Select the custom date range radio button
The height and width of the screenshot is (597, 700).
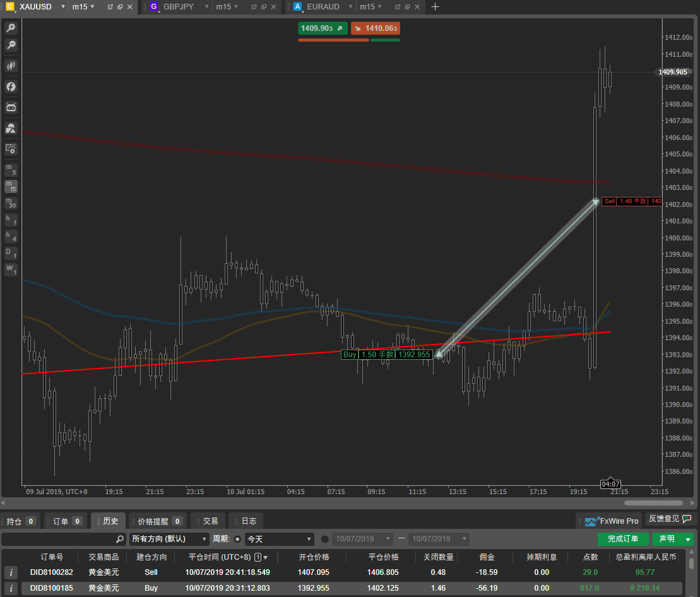click(x=325, y=539)
